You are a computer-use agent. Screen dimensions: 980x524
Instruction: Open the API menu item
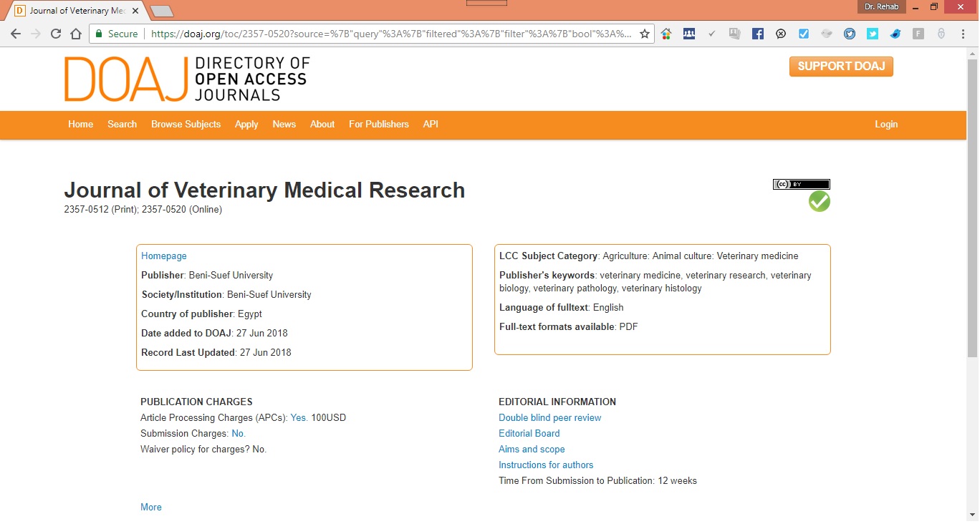point(431,124)
